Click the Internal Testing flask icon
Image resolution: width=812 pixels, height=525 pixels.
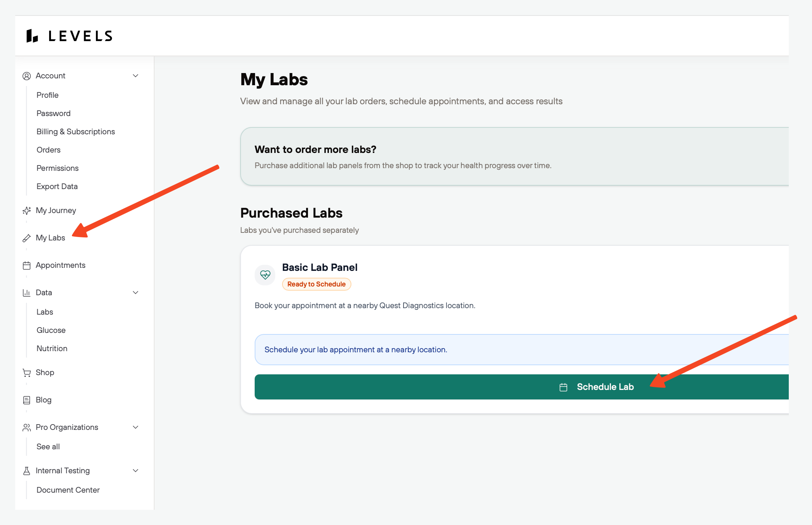(x=27, y=471)
